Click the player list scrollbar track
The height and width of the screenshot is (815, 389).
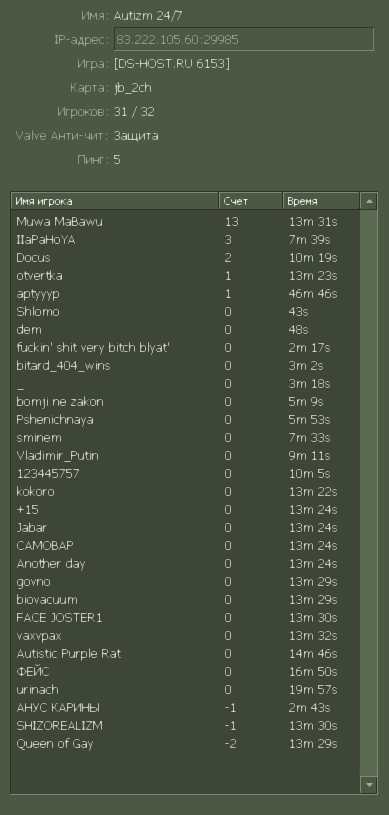[368, 493]
